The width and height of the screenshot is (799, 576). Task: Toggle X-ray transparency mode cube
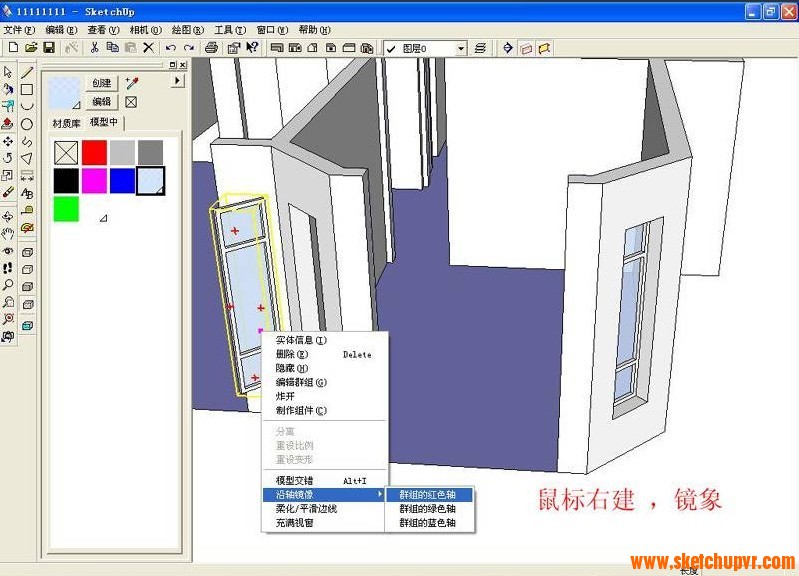click(x=27, y=325)
